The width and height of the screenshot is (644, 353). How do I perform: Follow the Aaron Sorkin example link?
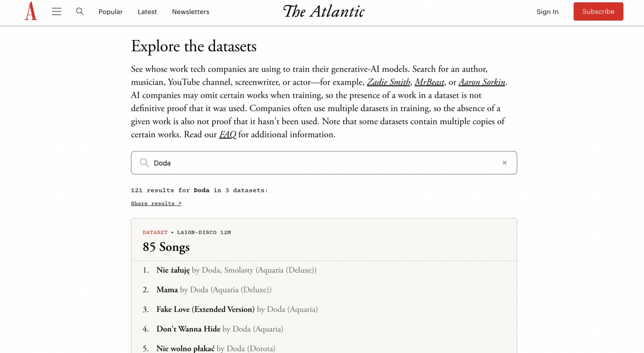pos(482,82)
